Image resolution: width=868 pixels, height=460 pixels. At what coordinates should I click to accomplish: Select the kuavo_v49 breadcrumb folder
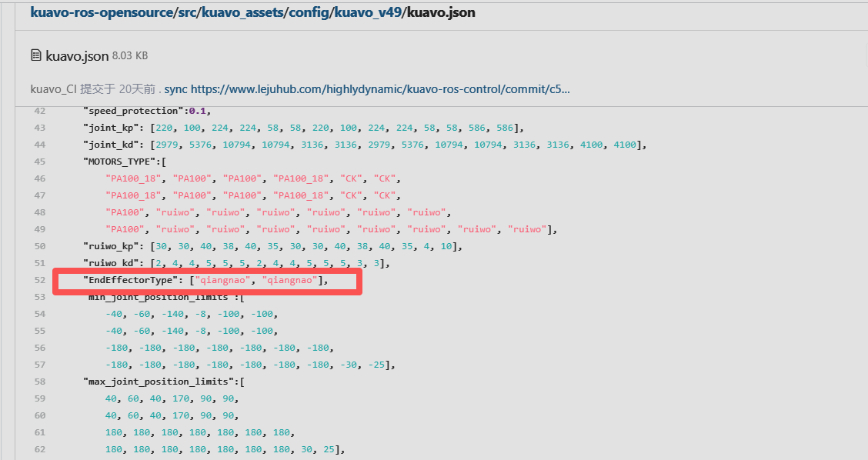click(368, 13)
